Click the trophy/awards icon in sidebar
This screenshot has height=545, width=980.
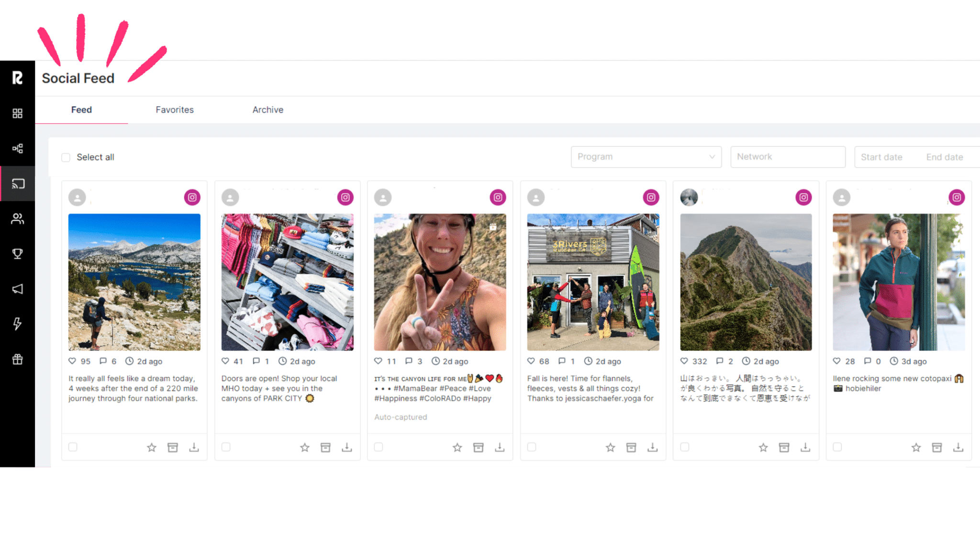click(18, 254)
